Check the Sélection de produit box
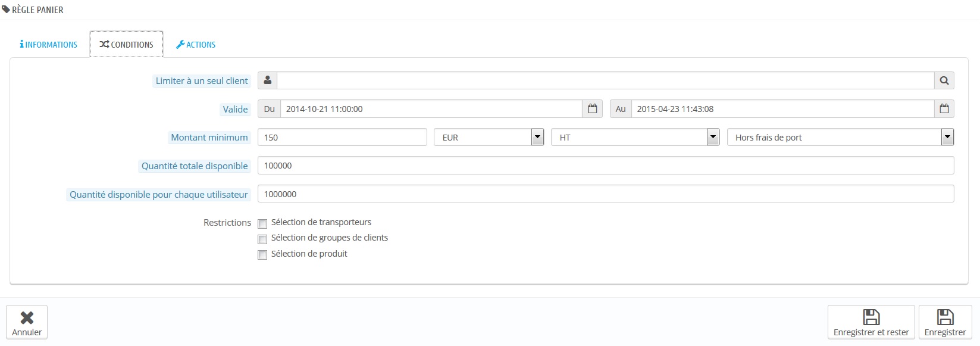 click(262, 255)
